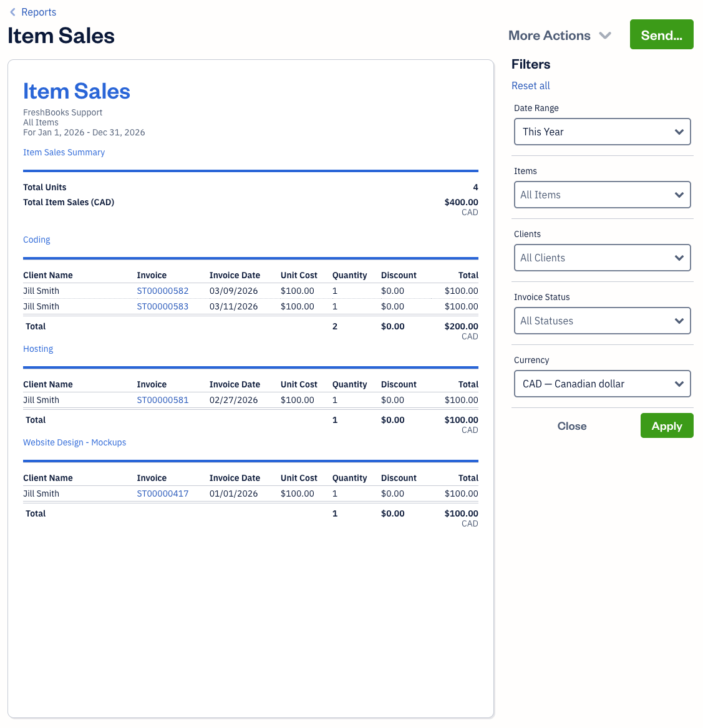Screen dimensions: 703x728
Task: Click the Coding section heading link
Action: (x=36, y=240)
